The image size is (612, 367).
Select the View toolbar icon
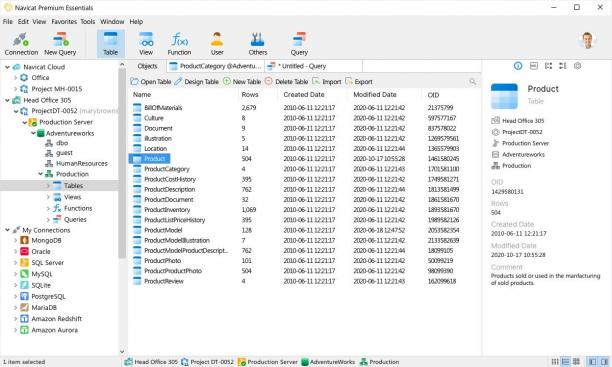146,44
